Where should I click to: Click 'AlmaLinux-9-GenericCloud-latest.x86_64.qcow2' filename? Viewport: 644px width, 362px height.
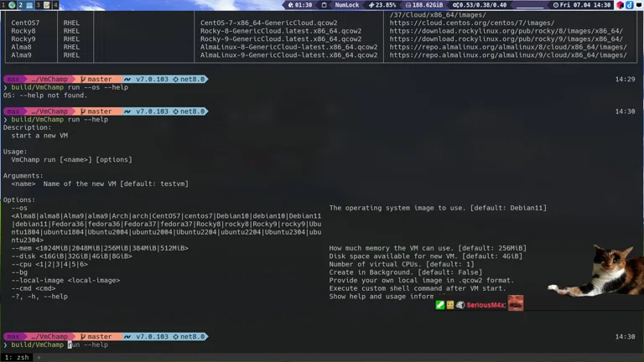(x=288, y=55)
